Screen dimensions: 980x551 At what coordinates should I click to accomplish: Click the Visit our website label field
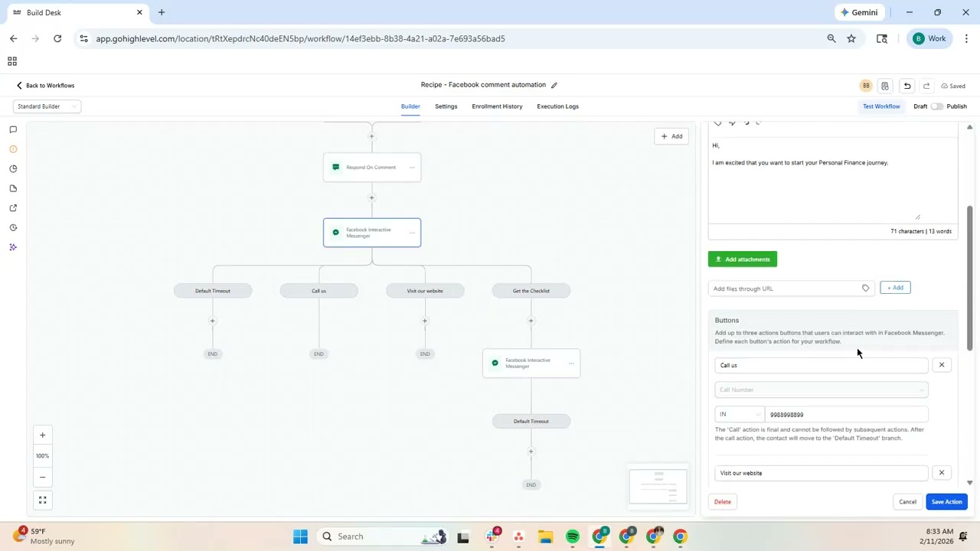tap(822, 473)
